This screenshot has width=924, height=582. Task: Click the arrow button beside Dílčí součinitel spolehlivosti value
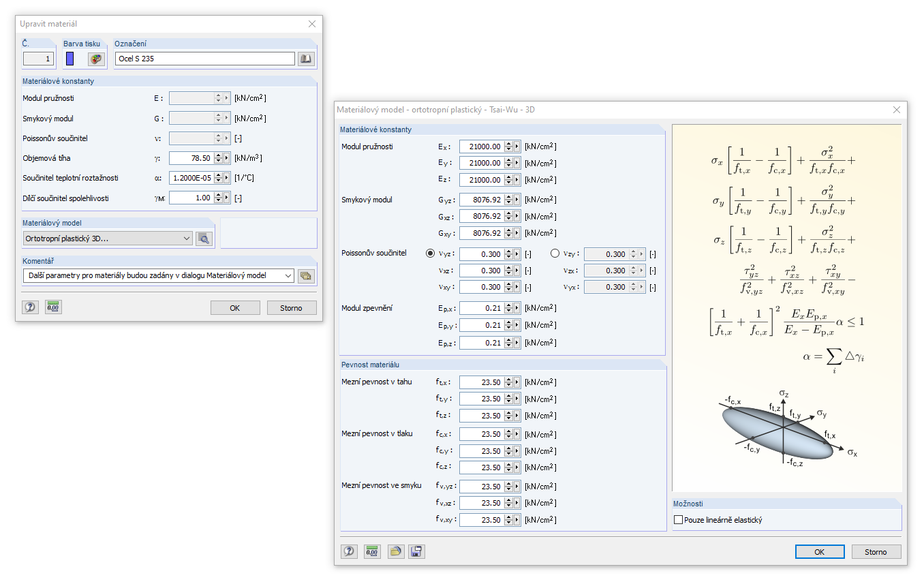tap(227, 198)
